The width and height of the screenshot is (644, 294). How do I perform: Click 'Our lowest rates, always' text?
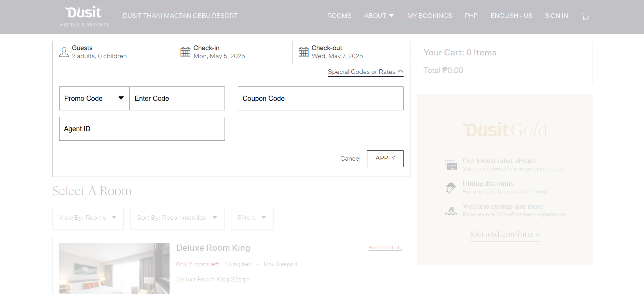[499, 161]
